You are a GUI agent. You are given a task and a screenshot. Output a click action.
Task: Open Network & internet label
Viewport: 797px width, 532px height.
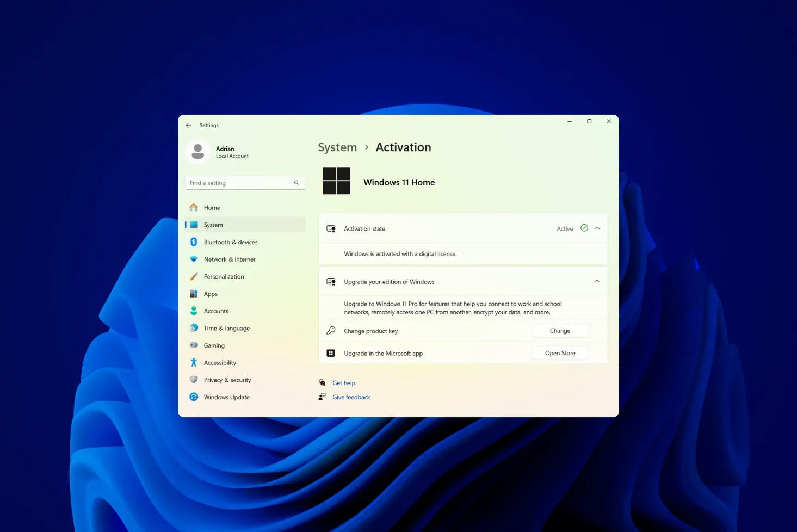tap(230, 259)
